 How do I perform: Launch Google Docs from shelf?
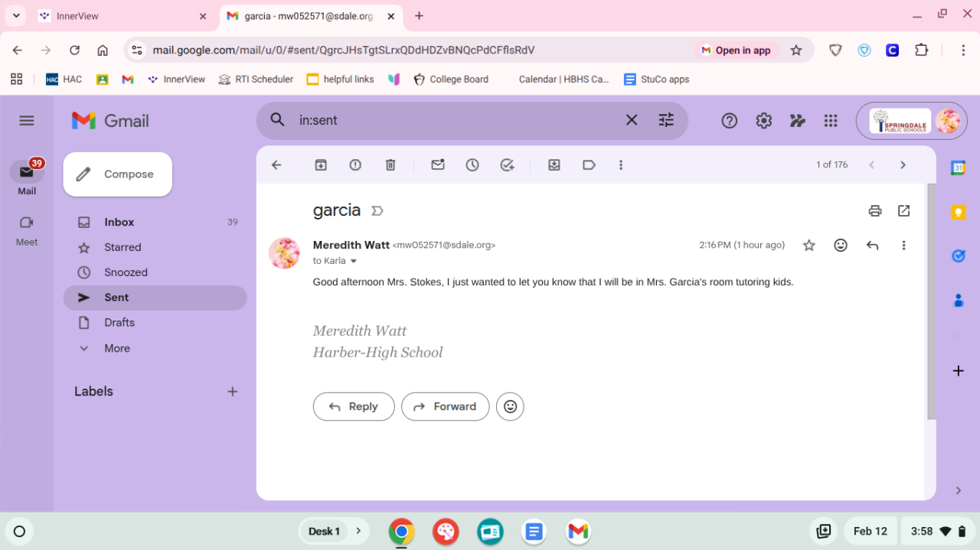(x=534, y=532)
